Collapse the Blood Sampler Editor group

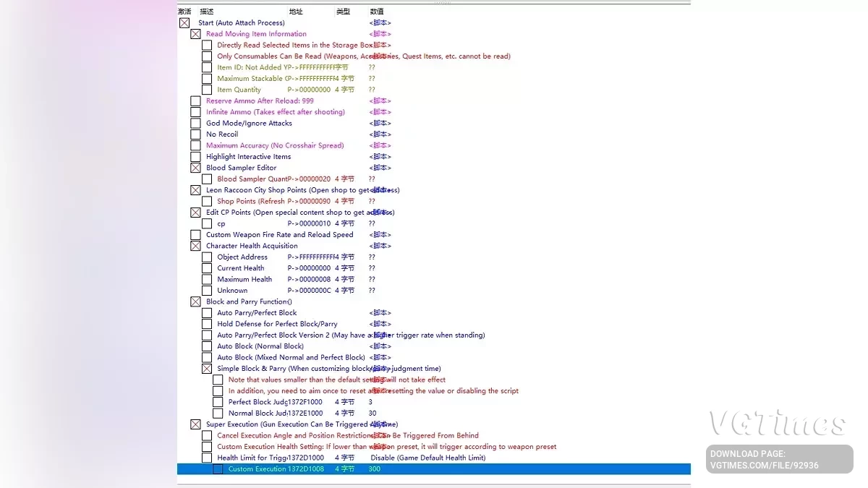[x=195, y=168]
